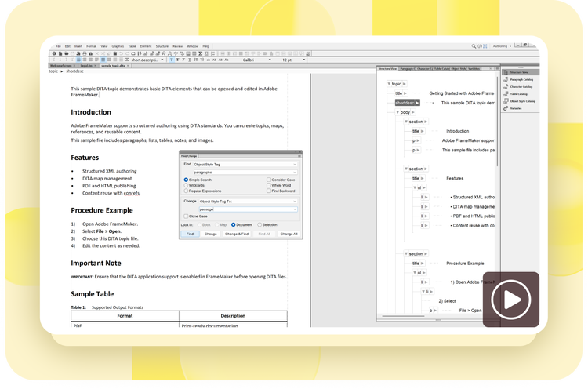Click the underline T formatting icon
The width and height of the screenshot is (588, 389).
pyautogui.click(x=190, y=60)
